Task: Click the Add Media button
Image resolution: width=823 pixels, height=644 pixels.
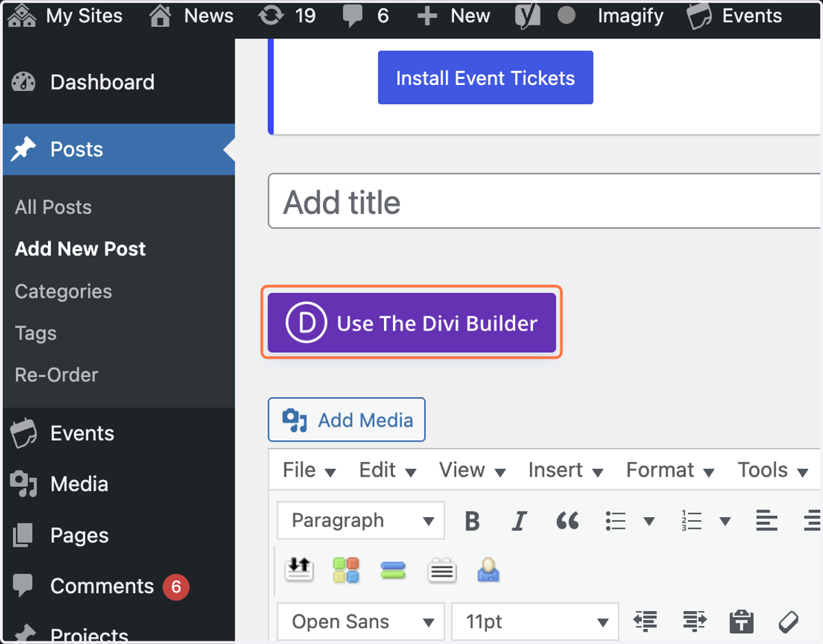Action: tap(346, 420)
